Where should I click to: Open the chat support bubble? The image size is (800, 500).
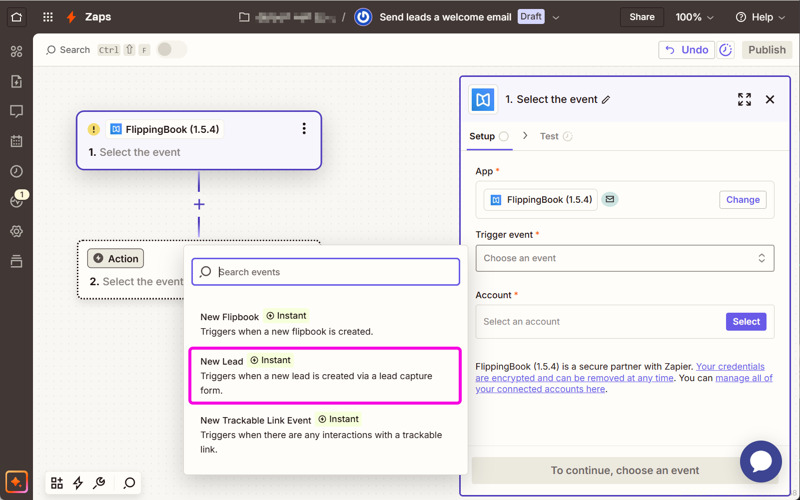click(x=761, y=461)
